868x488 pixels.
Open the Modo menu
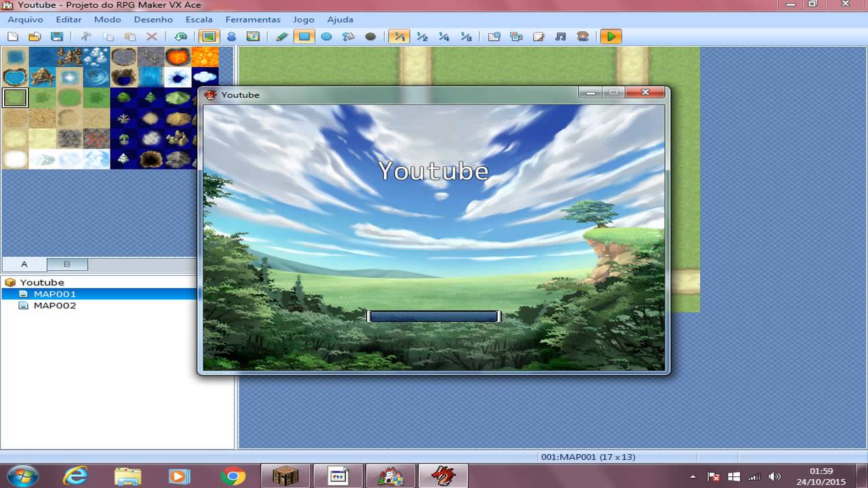[x=107, y=20]
